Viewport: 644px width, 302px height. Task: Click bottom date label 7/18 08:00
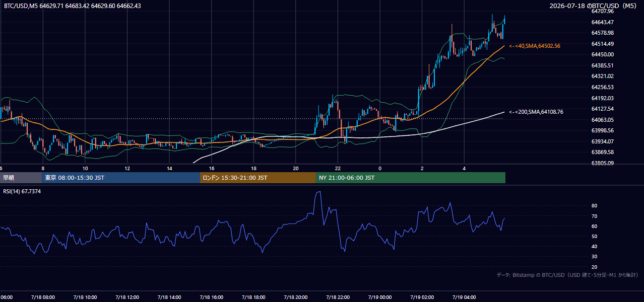[43, 297]
